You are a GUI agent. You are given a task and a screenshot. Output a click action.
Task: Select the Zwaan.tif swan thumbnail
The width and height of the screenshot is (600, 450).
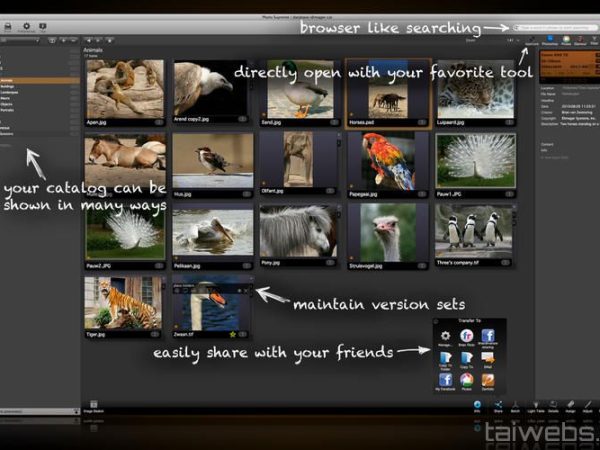coord(212,306)
